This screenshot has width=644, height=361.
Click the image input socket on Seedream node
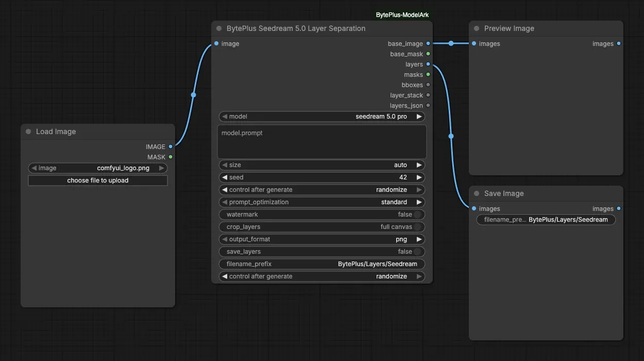click(216, 44)
